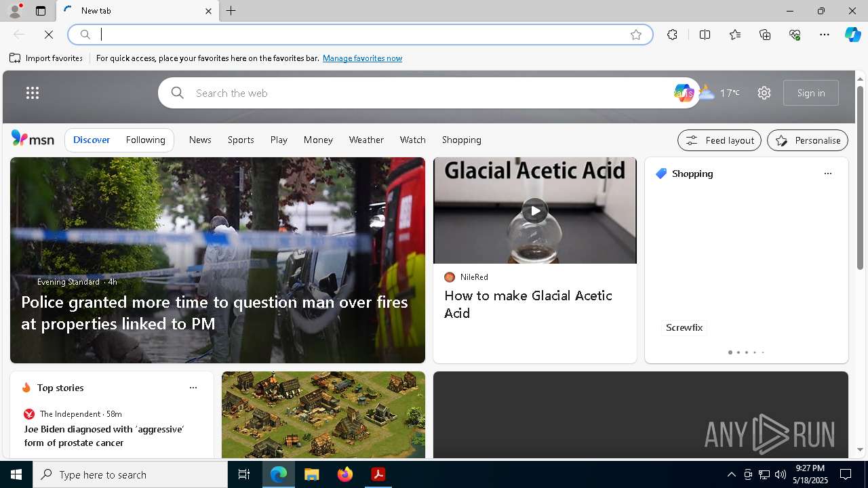This screenshot has height=488, width=868.
Task: Open the Money section
Action: 318,140
